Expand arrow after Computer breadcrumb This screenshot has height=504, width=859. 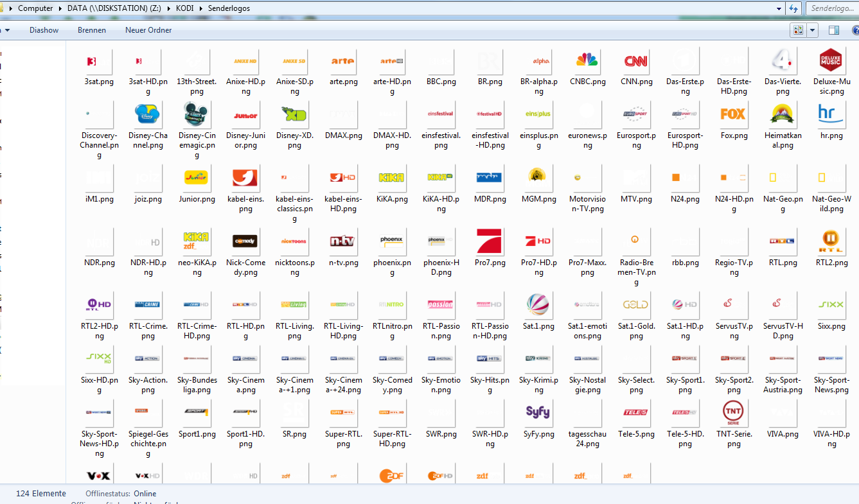[x=60, y=8]
